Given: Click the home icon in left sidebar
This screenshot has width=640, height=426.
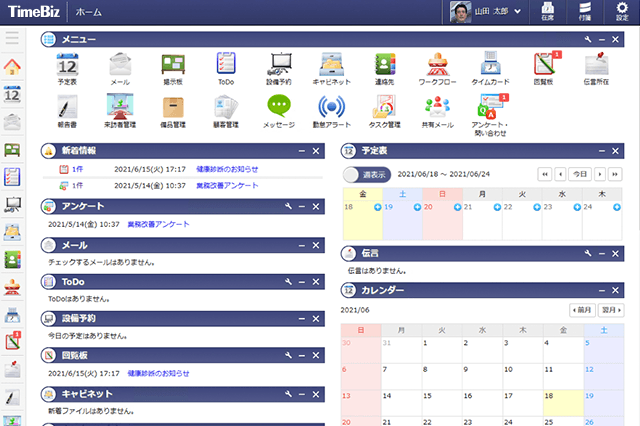Looking at the screenshot, I should (13, 68).
